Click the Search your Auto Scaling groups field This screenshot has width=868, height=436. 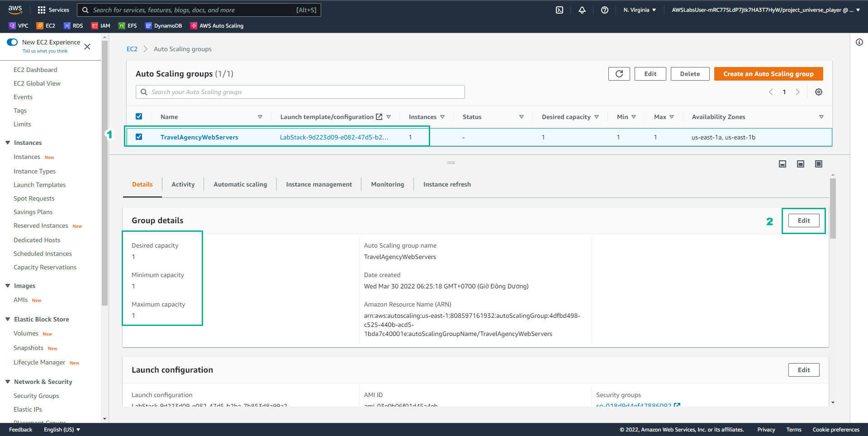coord(300,92)
